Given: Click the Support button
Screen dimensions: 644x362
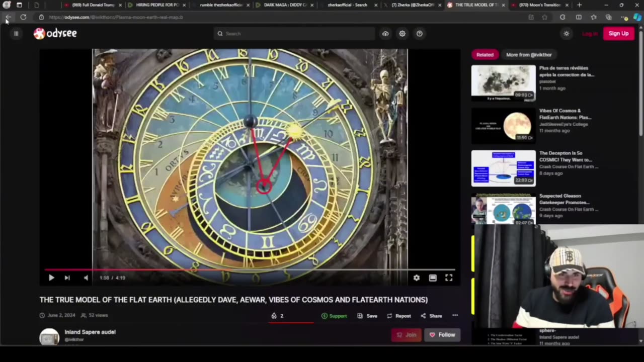Looking at the screenshot, I should [x=334, y=316].
